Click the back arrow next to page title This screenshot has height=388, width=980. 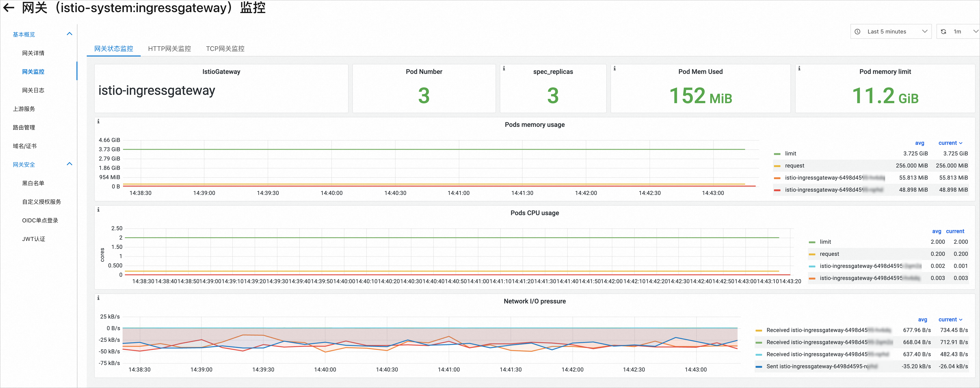coord(8,7)
